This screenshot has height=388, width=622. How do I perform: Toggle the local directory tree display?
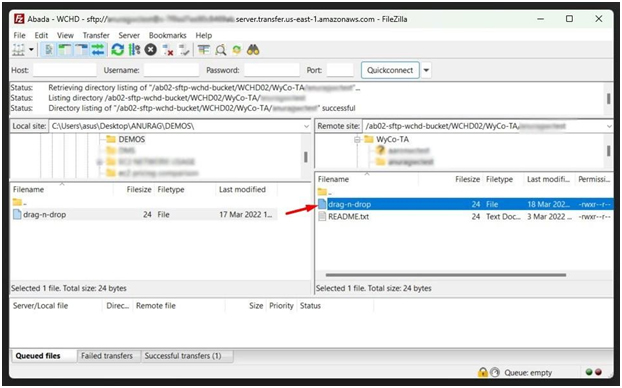click(x=65, y=50)
